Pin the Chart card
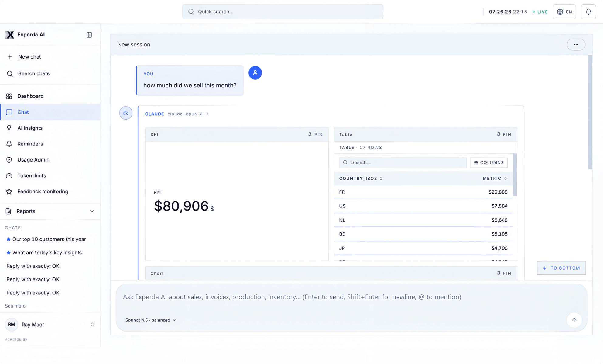 (x=504, y=274)
